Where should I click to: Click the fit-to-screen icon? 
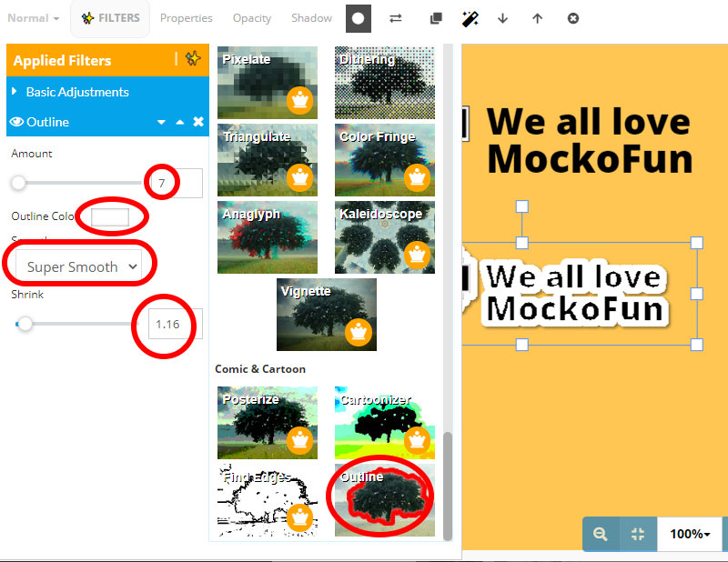point(638,534)
